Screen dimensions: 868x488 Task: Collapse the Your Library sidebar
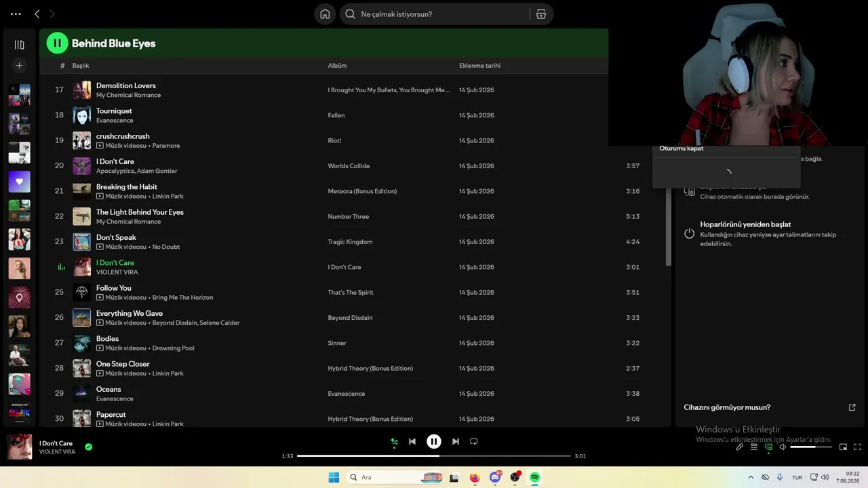(19, 45)
